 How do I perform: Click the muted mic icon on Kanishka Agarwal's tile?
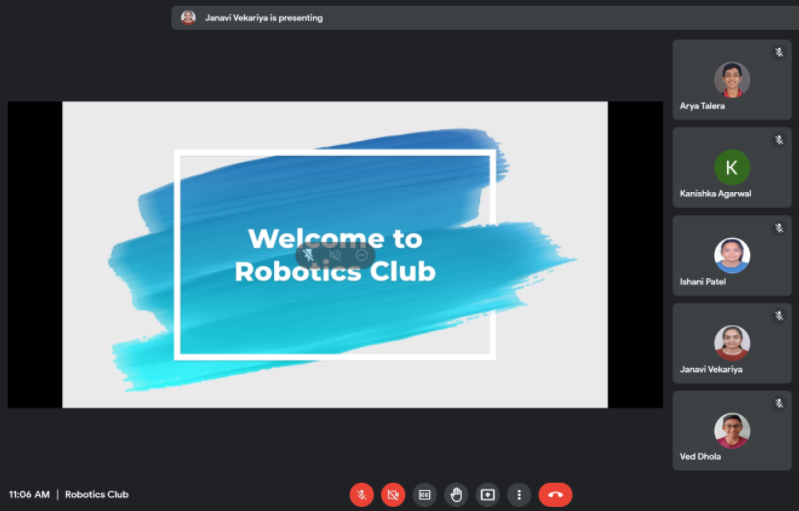click(779, 140)
